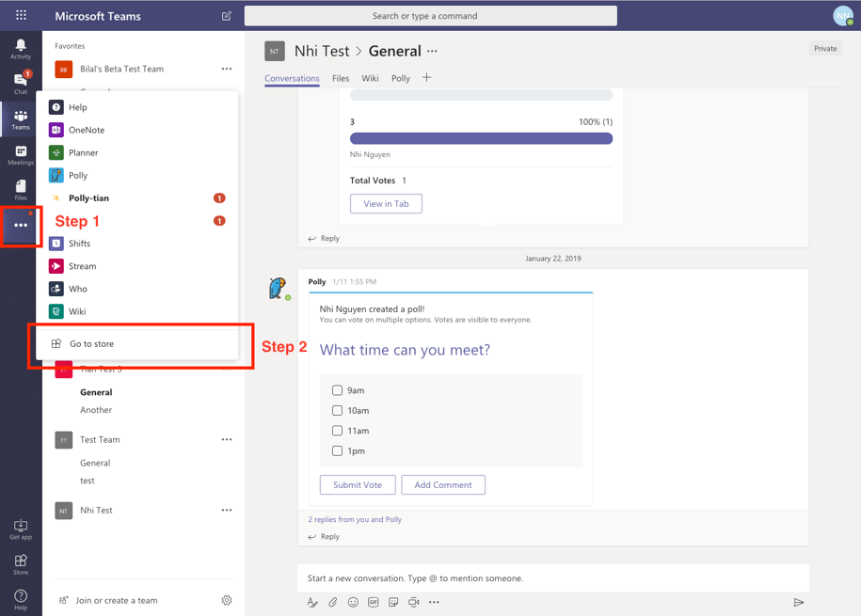The width and height of the screenshot is (861, 616).
Task: Open more compose options ellipsis
Action: coord(434,602)
